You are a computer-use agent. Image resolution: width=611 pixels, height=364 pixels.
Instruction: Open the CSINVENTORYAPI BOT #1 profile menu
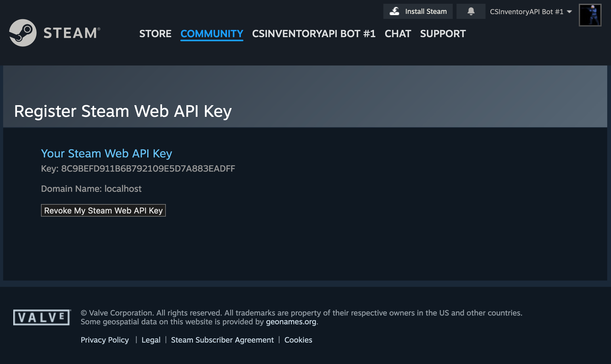[x=314, y=33]
